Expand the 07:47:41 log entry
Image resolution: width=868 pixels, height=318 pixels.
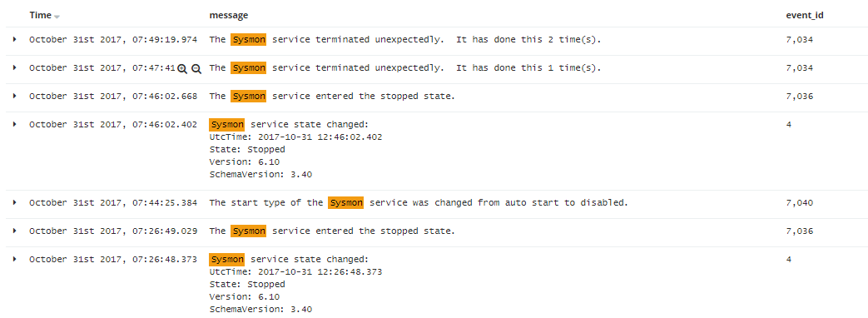15,67
